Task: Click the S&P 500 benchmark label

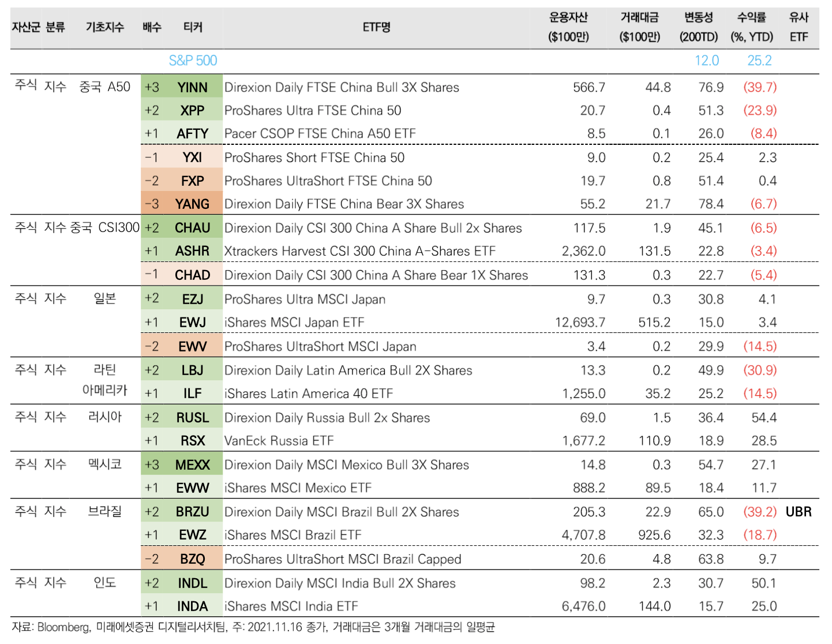Action: (193, 61)
